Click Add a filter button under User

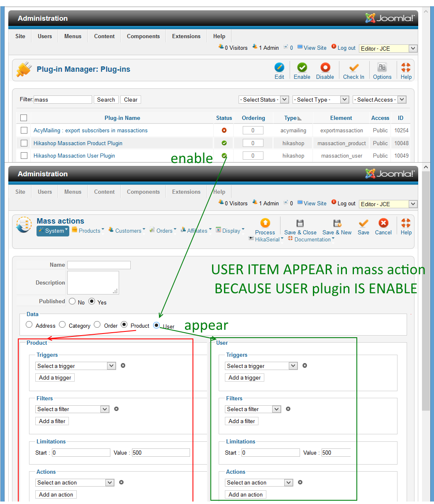tap(241, 421)
